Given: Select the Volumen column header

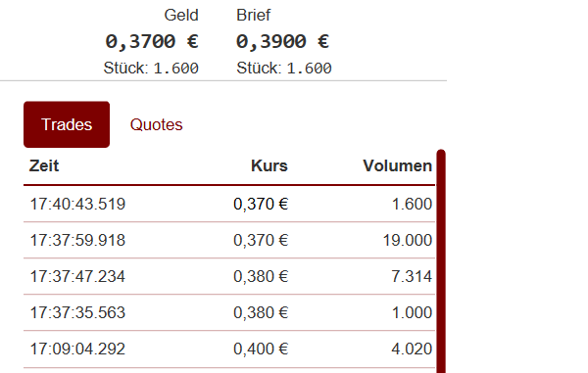Looking at the screenshot, I should pos(398,165).
